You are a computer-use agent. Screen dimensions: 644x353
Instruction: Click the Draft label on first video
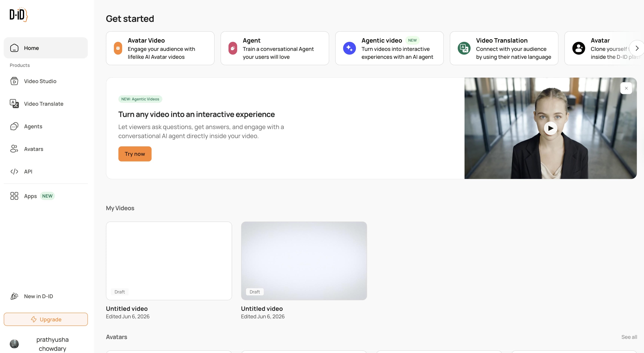[x=120, y=292]
